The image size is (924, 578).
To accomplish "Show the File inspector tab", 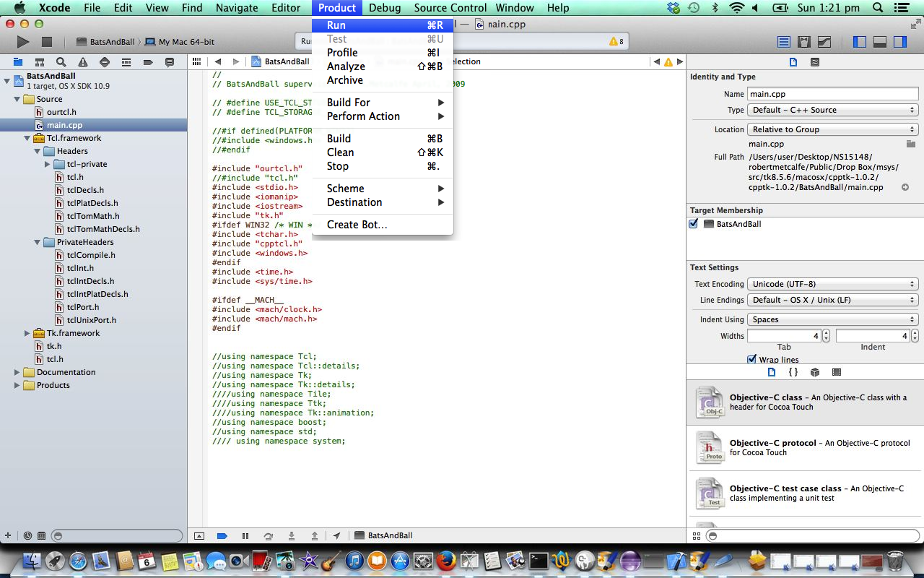I will pos(793,62).
